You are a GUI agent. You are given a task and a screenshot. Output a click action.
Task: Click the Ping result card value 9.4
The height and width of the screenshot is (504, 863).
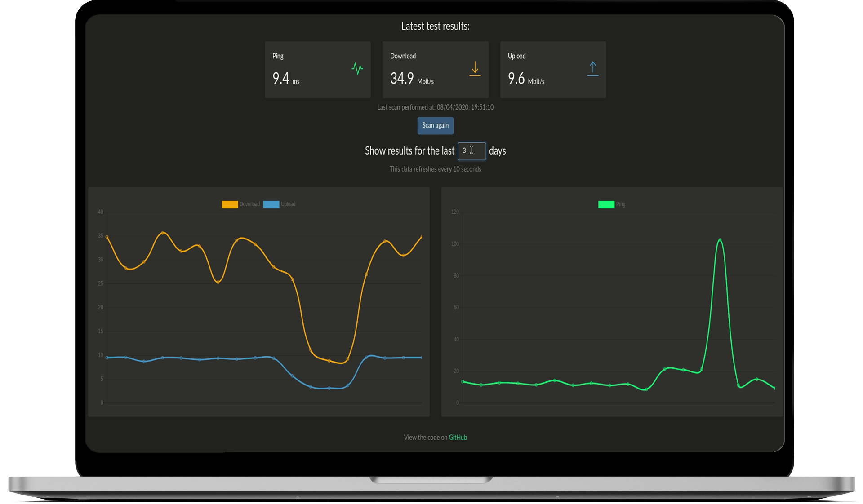280,79
